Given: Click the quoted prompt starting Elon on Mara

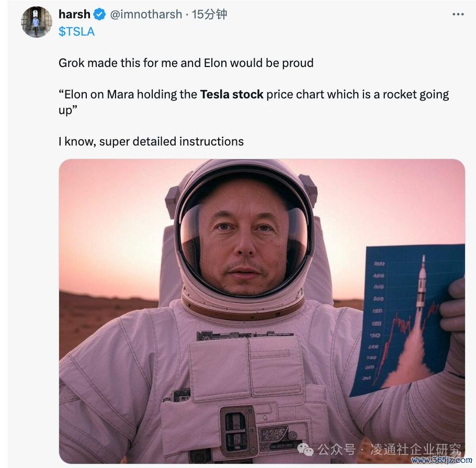Looking at the screenshot, I should click(254, 102).
